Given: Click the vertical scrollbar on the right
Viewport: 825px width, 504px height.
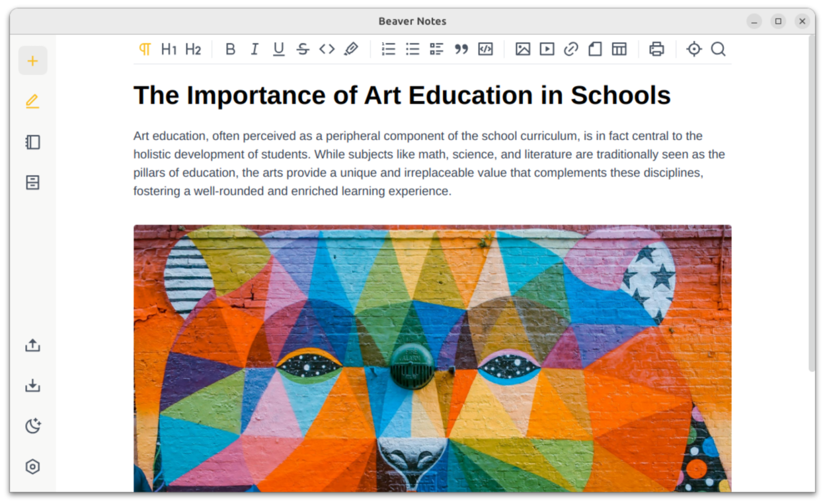Looking at the screenshot, I should pyautogui.click(x=812, y=203).
